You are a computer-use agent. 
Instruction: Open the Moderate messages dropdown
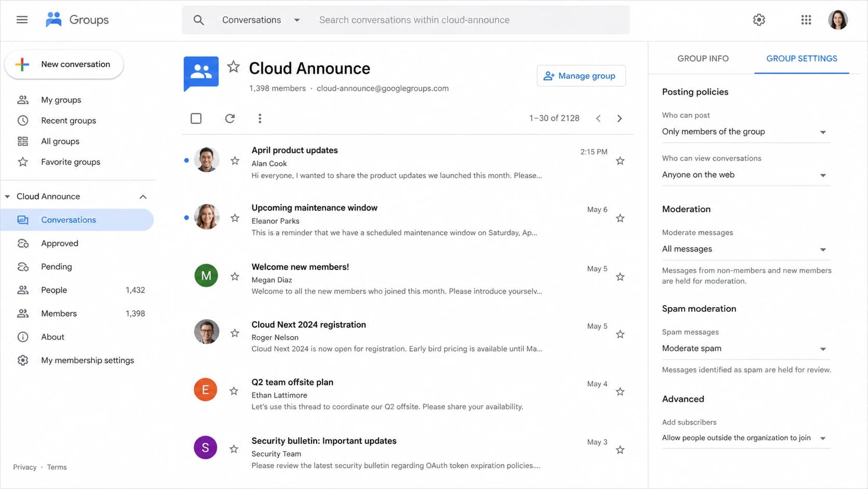tap(745, 249)
